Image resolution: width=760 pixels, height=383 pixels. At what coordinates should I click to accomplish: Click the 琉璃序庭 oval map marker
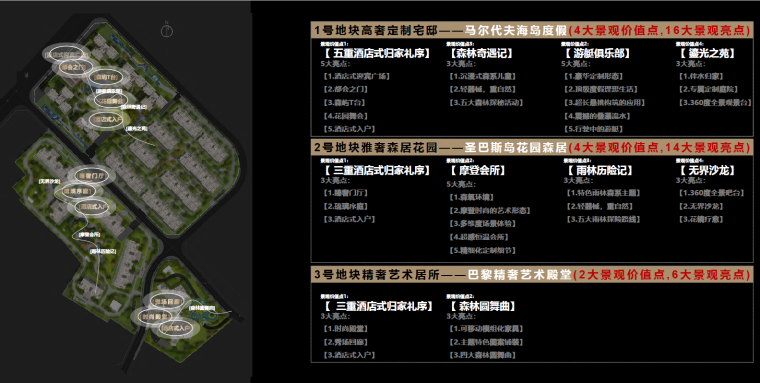click(x=78, y=192)
